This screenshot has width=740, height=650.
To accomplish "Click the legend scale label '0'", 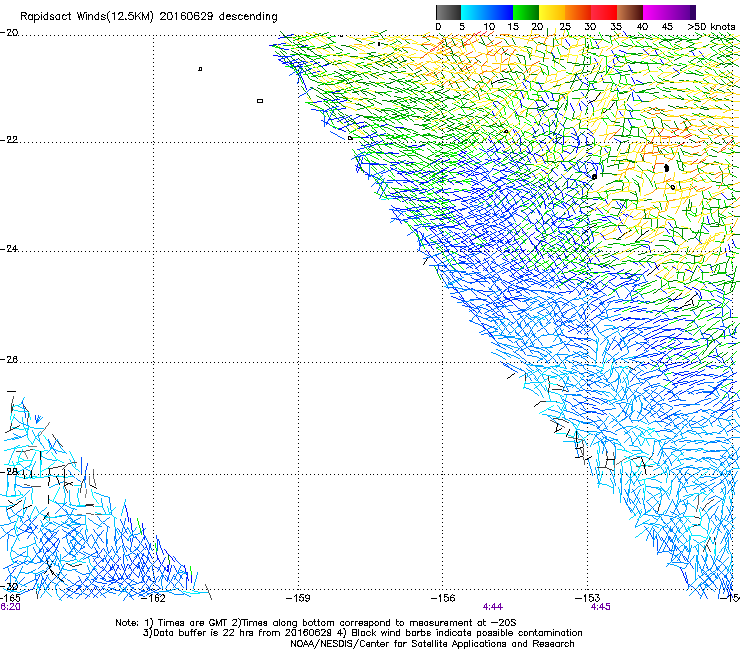I will (438, 26).
